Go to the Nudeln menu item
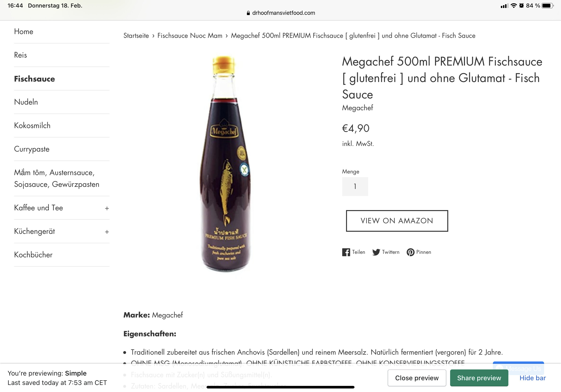 [x=26, y=102]
